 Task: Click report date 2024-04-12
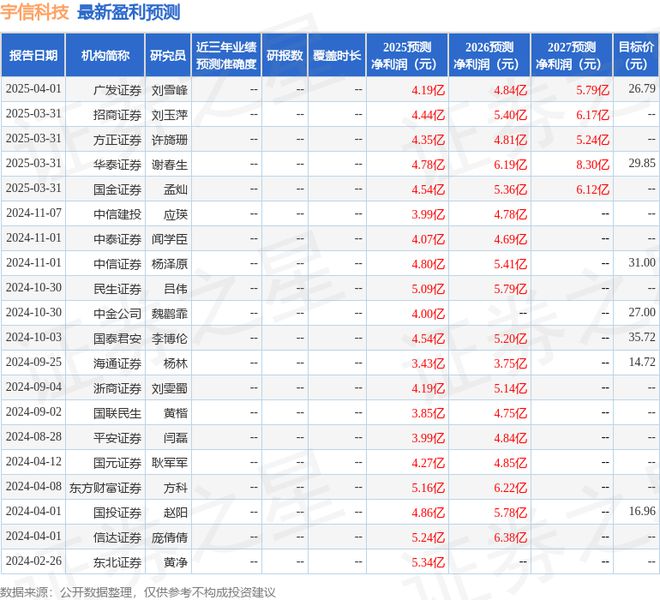34,461
